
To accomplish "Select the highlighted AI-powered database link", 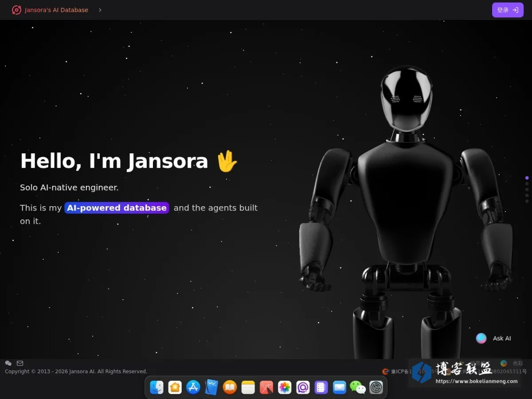I will pos(117,208).
